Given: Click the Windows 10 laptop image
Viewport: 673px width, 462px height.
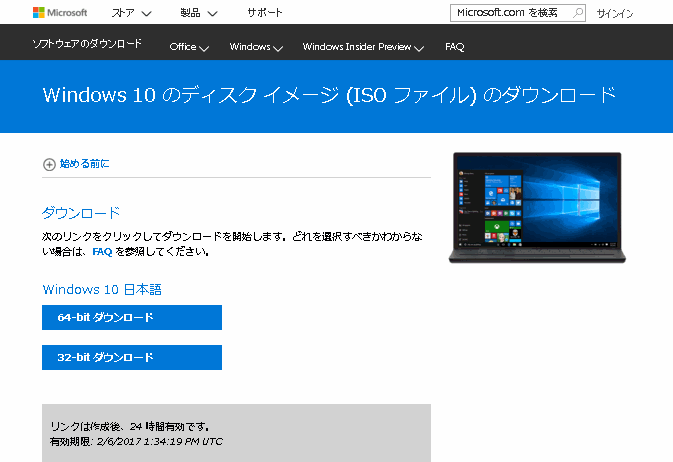Looking at the screenshot, I should pos(537,207).
